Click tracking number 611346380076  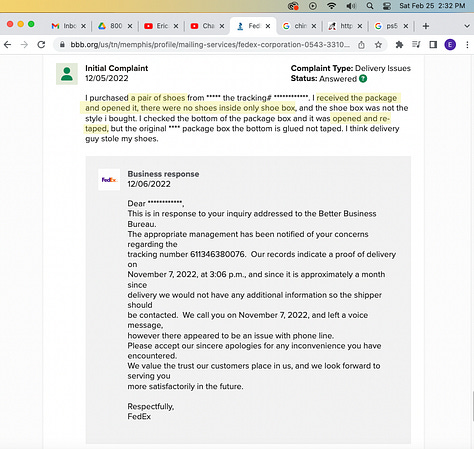[217, 254]
